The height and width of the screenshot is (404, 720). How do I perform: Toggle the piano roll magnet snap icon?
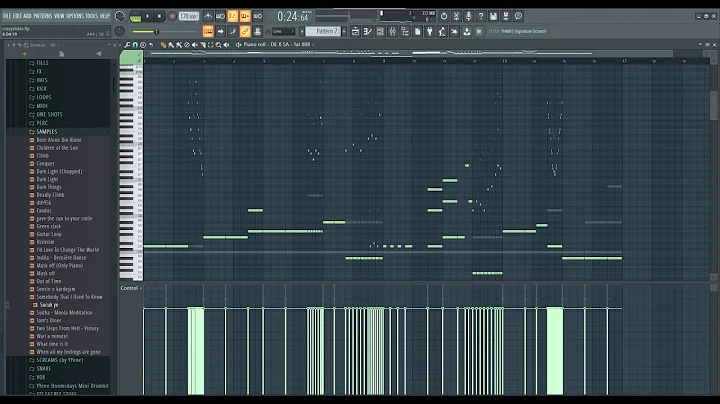tap(135, 45)
